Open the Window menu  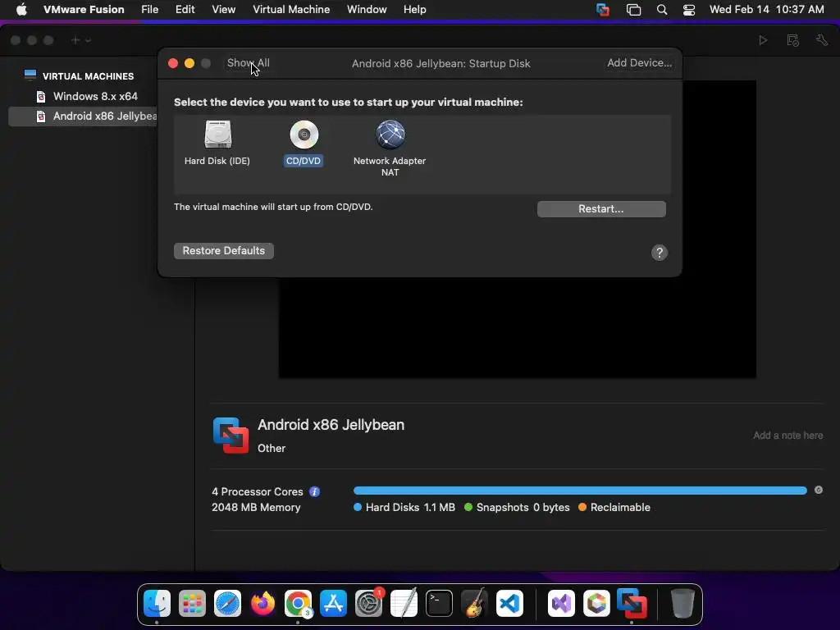pyautogui.click(x=367, y=9)
